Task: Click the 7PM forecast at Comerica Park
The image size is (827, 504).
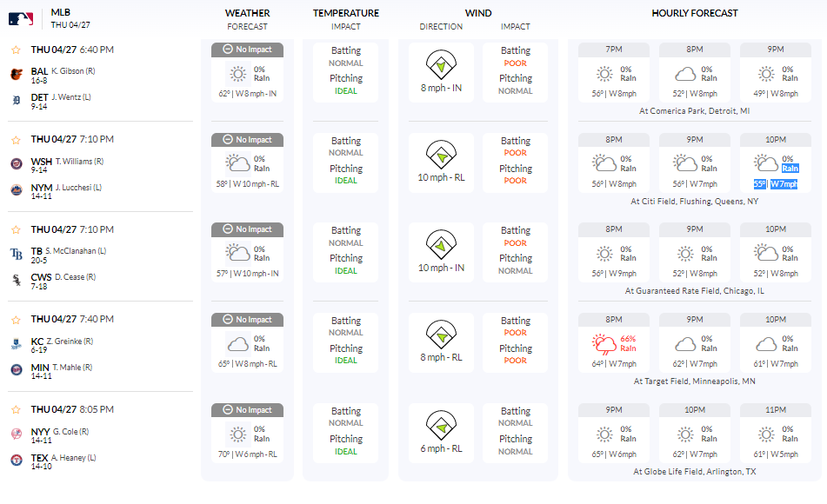Action: click(x=614, y=73)
